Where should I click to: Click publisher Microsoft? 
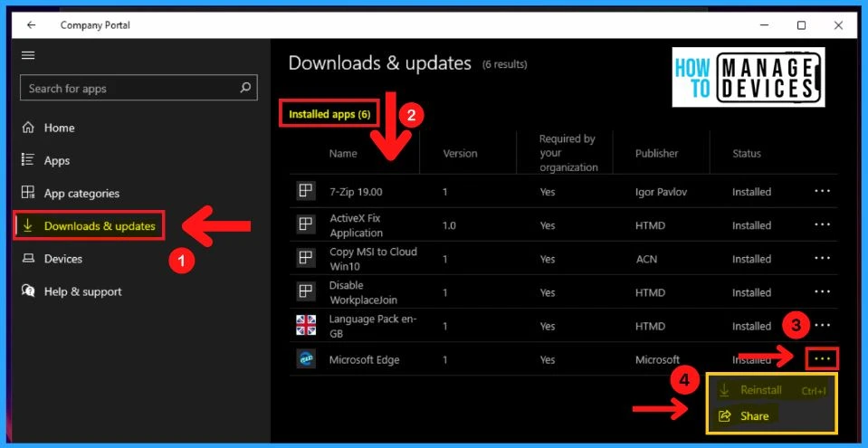coord(657,360)
